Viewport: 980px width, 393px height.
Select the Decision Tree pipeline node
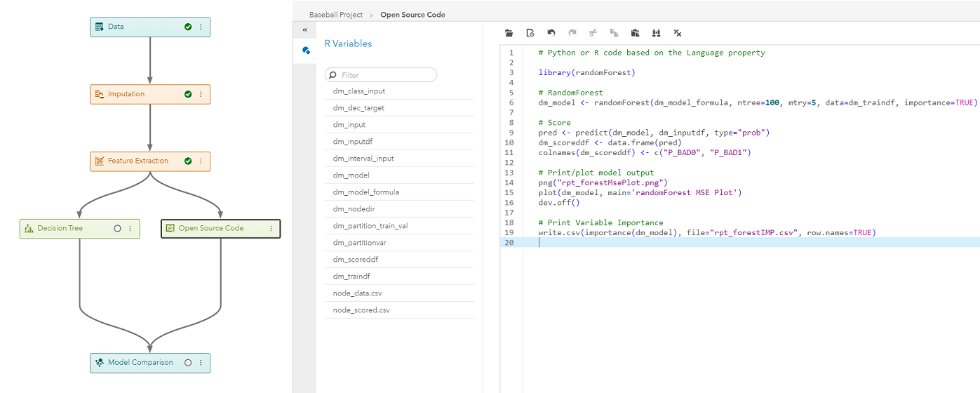(x=79, y=229)
